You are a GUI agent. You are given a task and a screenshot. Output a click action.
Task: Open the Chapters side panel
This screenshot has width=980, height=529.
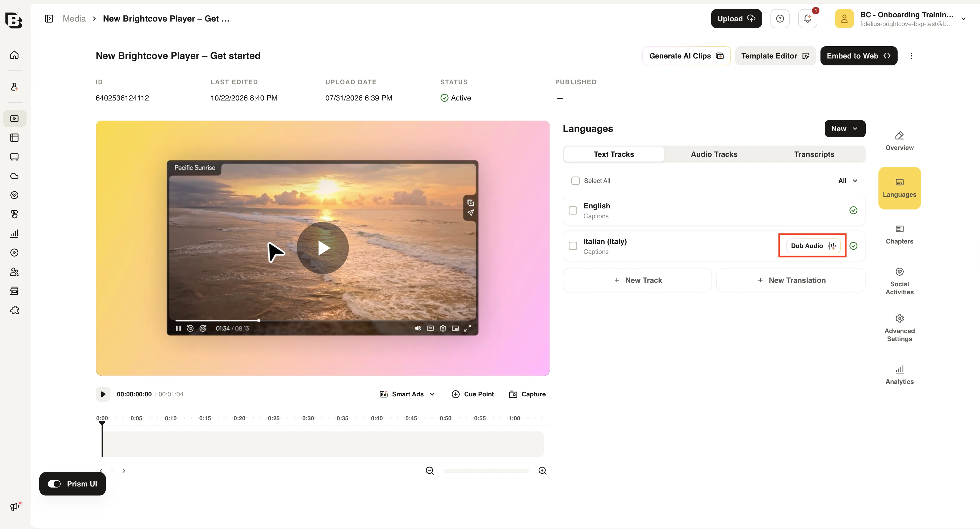(899, 235)
